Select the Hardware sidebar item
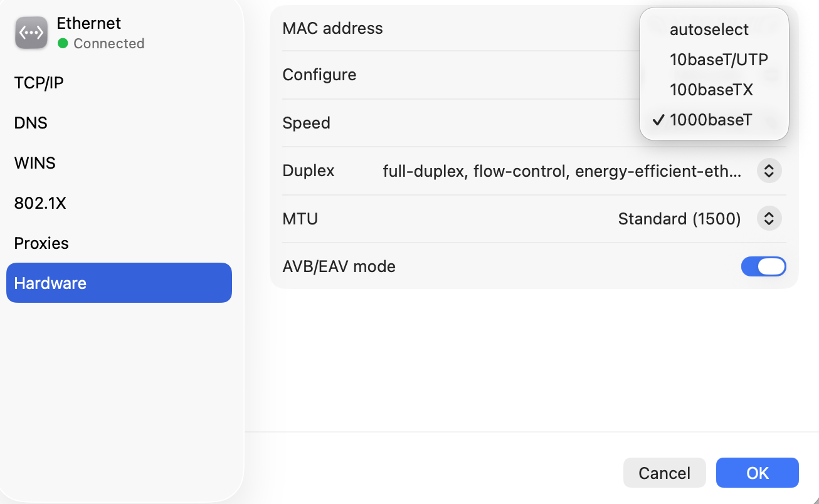Viewport: 819px width, 504px height. pyautogui.click(x=119, y=283)
